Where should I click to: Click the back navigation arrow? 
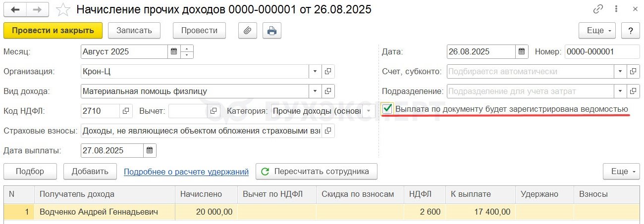point(15,9)
